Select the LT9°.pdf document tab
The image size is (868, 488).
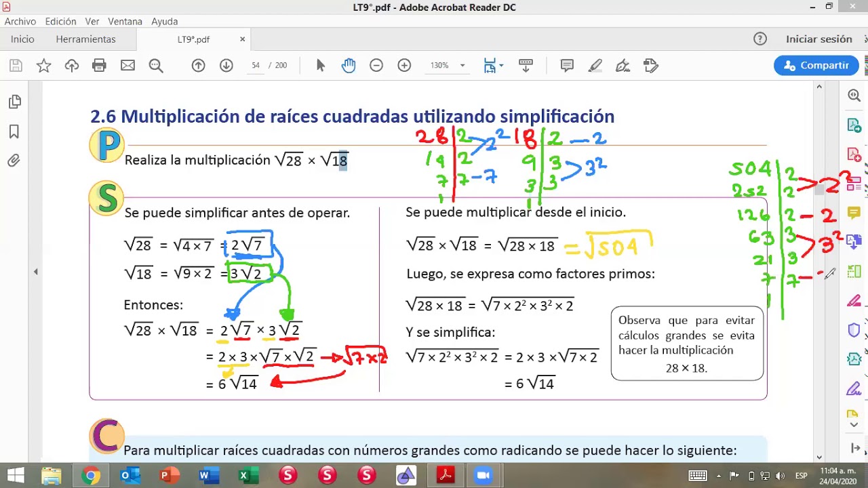(193, 39)
